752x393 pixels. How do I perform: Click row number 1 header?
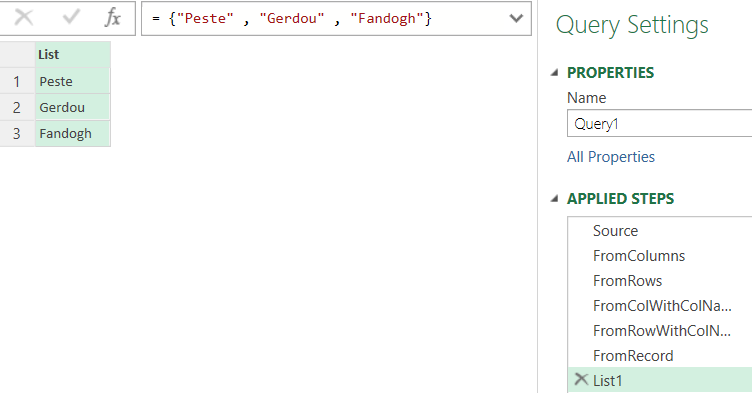click(x=17, y=81)
